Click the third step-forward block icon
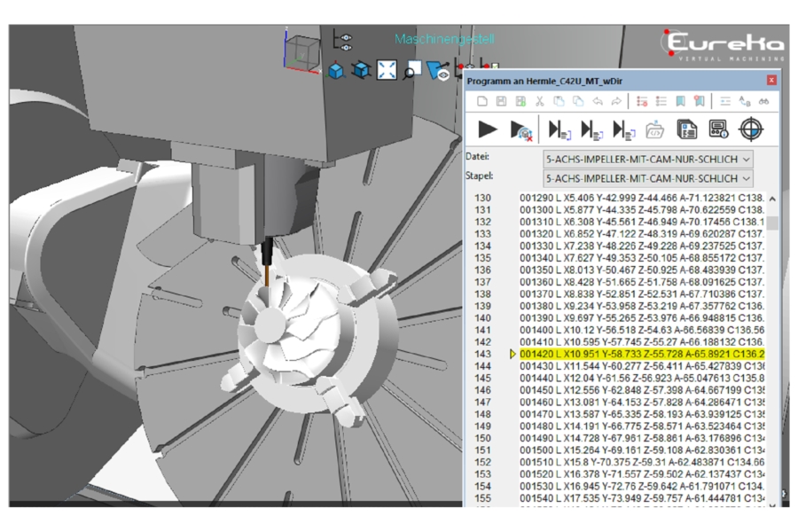This screenshot has width=798, height=532. tap(622, 129)
